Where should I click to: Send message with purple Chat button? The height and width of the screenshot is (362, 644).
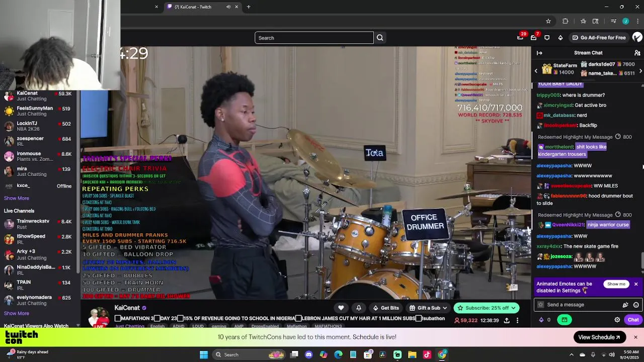coord(633,320)
